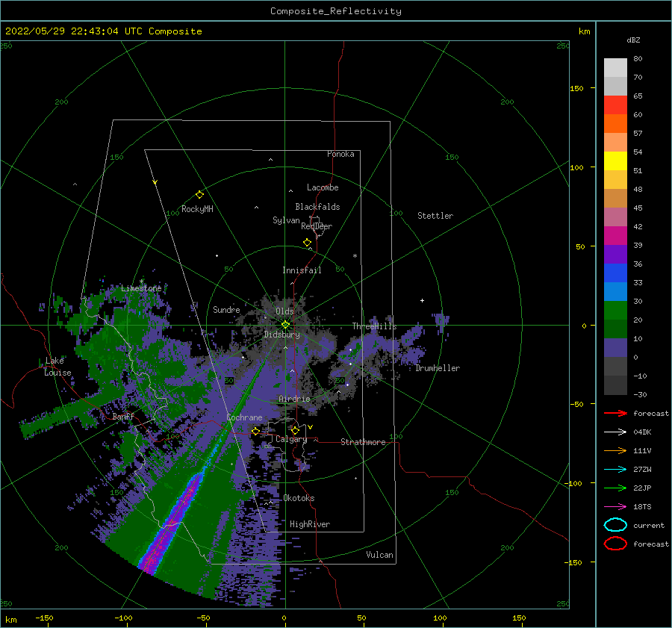This screenshot has height=628, width=672.
Task: Click the Calgary city label
Action: (291, 439)
